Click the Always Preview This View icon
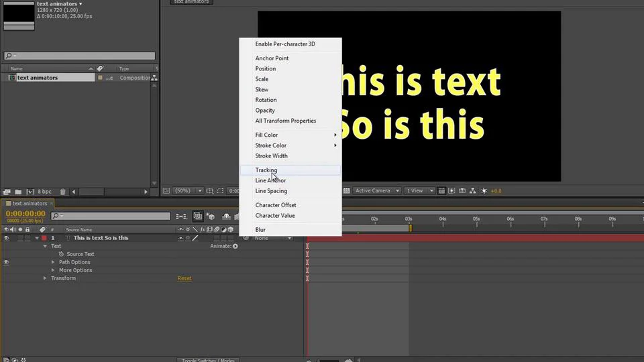Screen dimensions: 644x362 [166, 191]
